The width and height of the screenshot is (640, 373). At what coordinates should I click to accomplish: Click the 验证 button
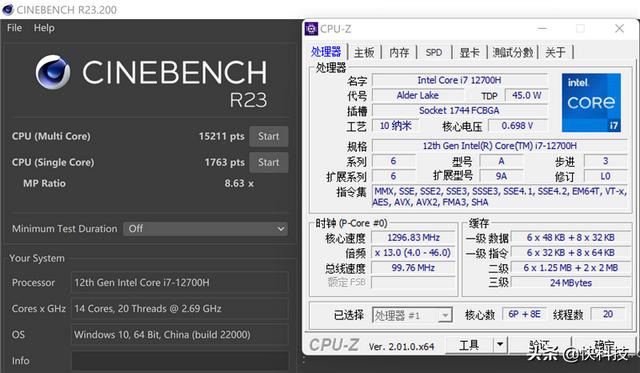click(x=540, y=346)
